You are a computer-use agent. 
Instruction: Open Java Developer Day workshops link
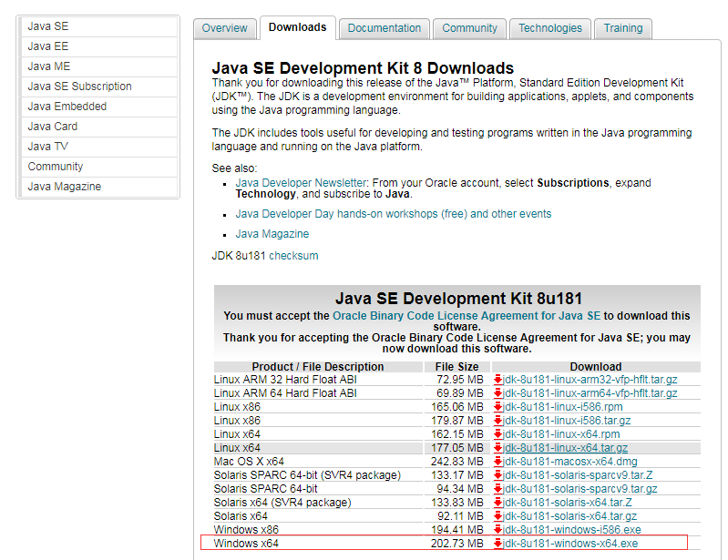coord(394,214)
